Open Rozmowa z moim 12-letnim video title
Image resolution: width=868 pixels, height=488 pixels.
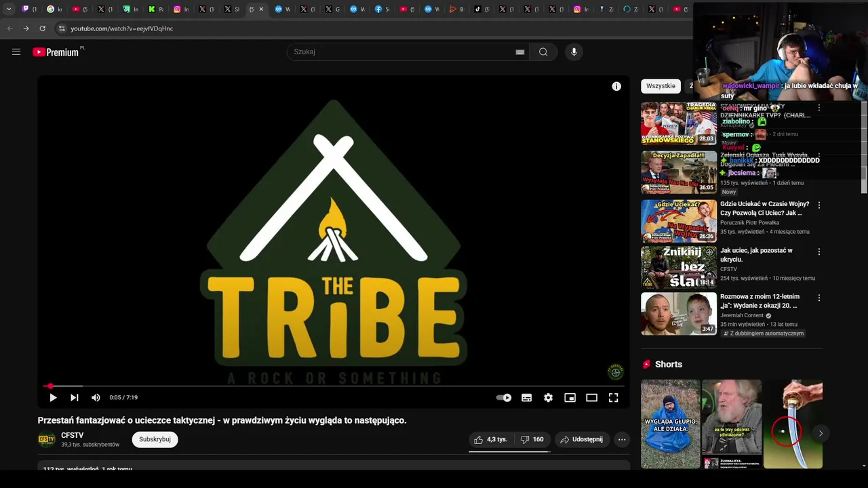point(759,301)
